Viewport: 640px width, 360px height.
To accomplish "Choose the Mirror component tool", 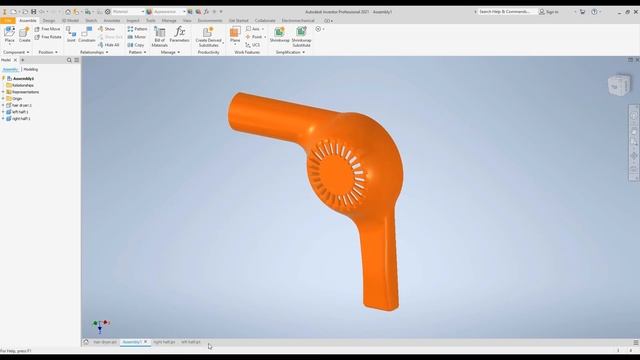I will [137, 37].
